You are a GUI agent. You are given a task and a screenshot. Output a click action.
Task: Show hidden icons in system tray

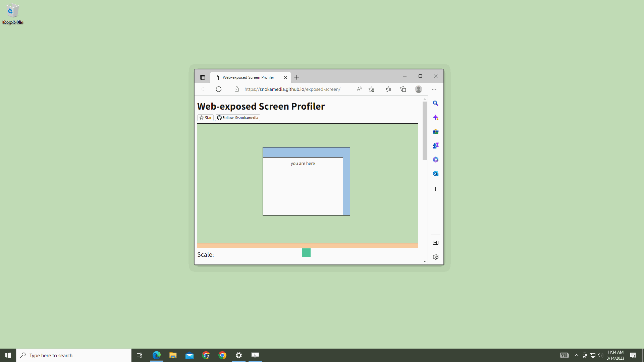(x=576, y=355)
